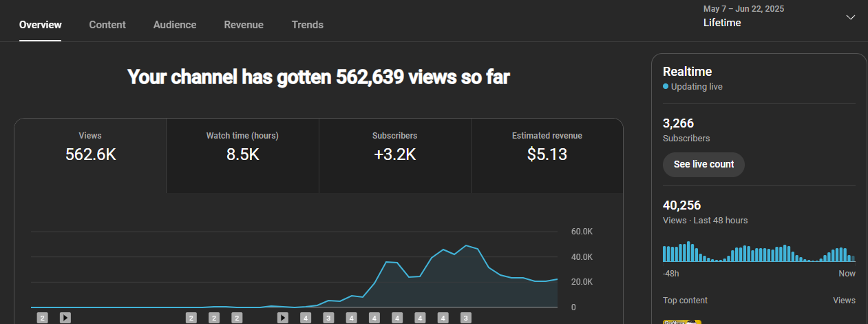Select the Trends tab
This screenshot has height=324, width=868.
pyautogui.click(x=307, y=25)
